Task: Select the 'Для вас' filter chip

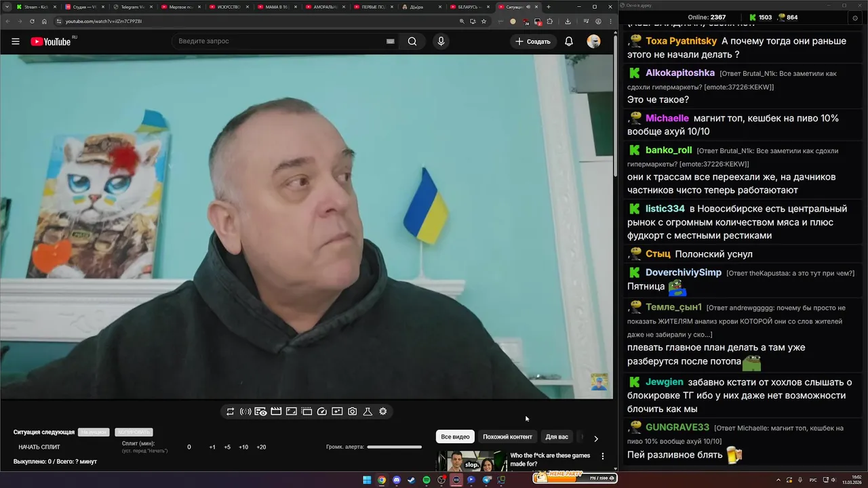Action: point(557,436)
